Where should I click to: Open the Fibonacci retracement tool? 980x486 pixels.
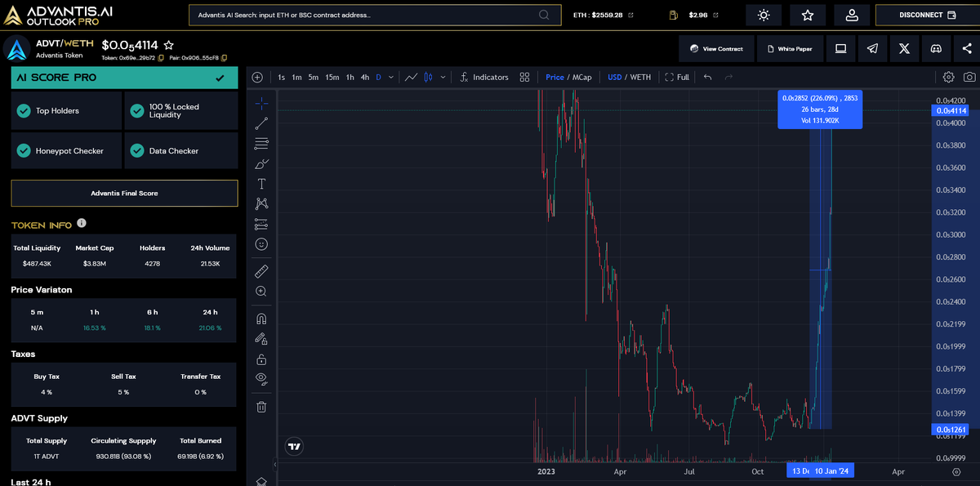pyautogui.click(x=261, y=144)
